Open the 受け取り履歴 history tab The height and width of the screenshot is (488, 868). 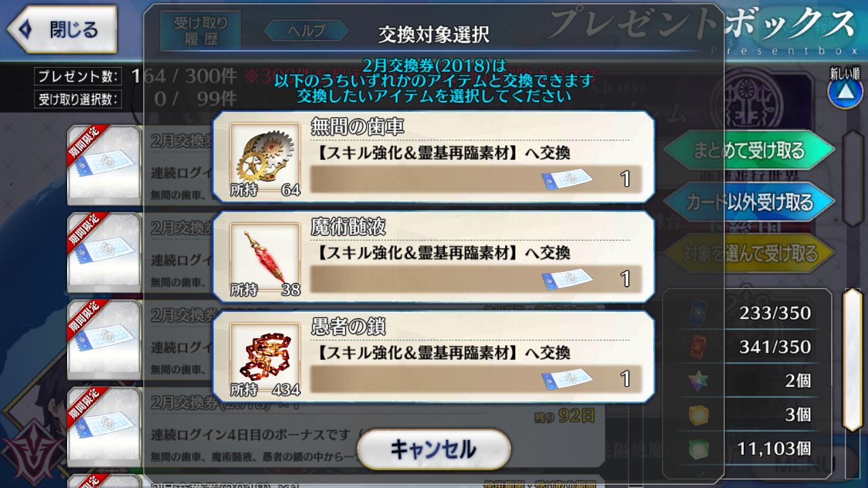pos(201,30)
